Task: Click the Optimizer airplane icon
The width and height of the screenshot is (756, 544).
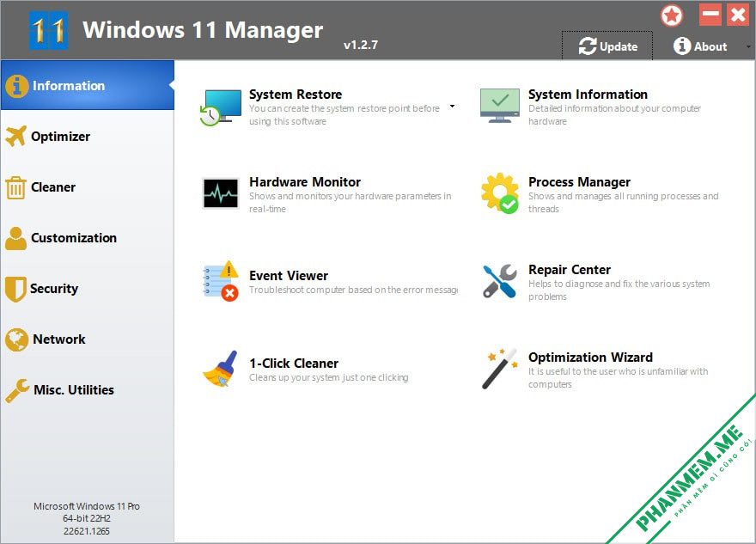Action: [16, 136]
